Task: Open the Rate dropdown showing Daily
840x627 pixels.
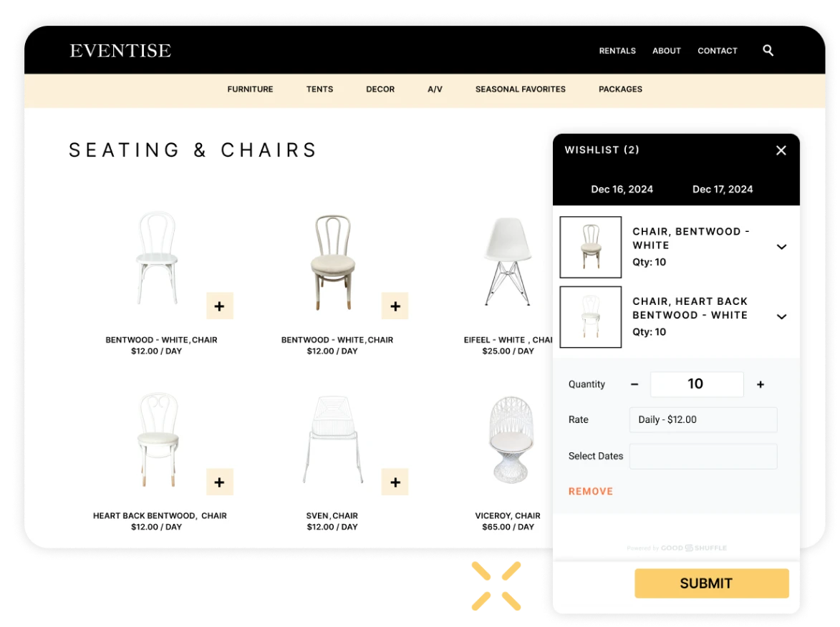Action: click(703, 420)
